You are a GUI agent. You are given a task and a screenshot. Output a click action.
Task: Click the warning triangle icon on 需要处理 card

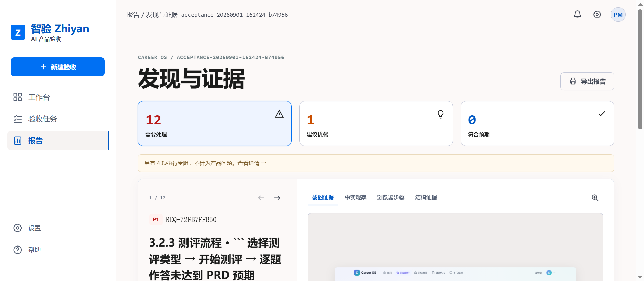coord(279,114)
